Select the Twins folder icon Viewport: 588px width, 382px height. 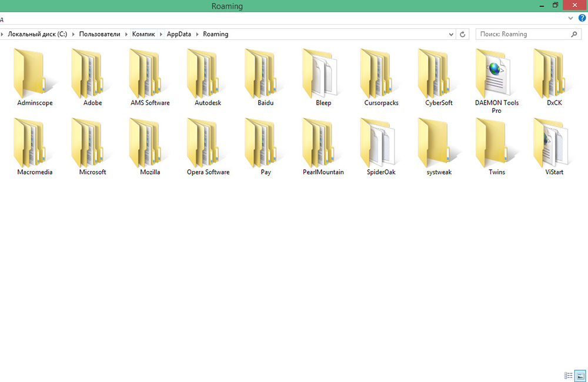496,143
